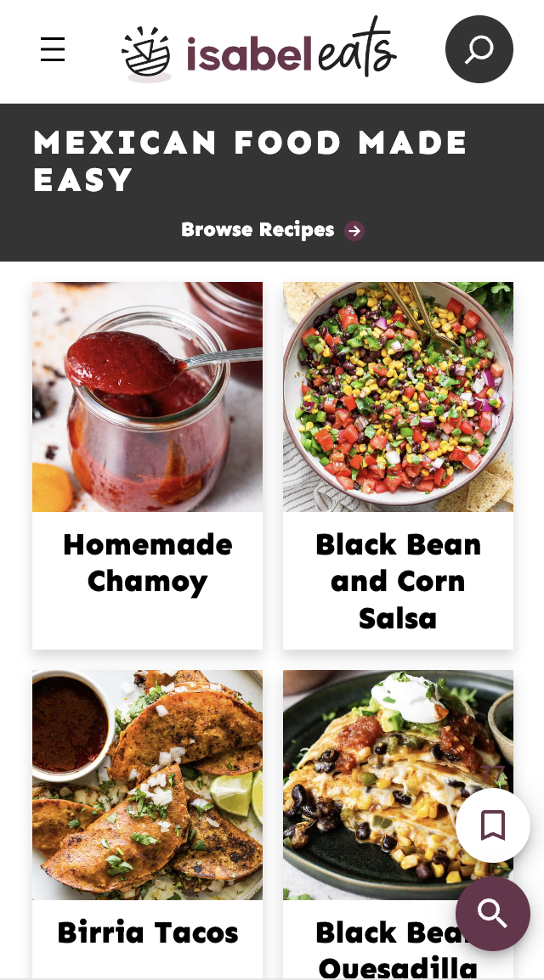Click the dark circular search button in header
This screenshot has width=544, height=980.
click(x=479, y=49)
